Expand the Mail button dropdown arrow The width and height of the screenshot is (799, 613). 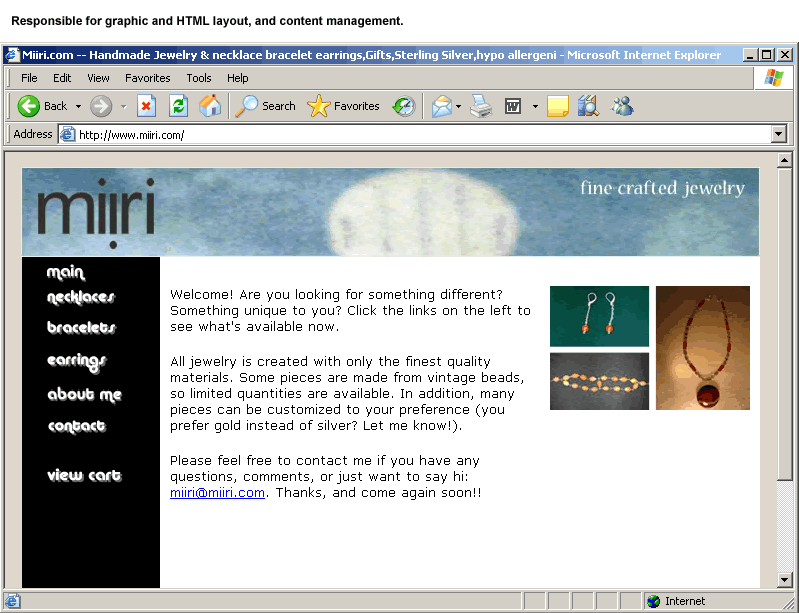458,106
